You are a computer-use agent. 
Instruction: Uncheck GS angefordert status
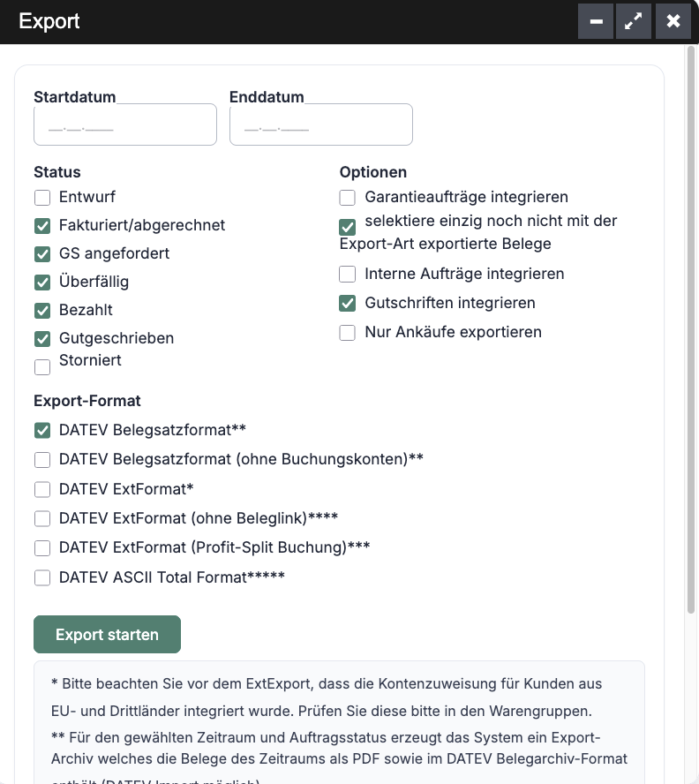click(x=42, y=254)
